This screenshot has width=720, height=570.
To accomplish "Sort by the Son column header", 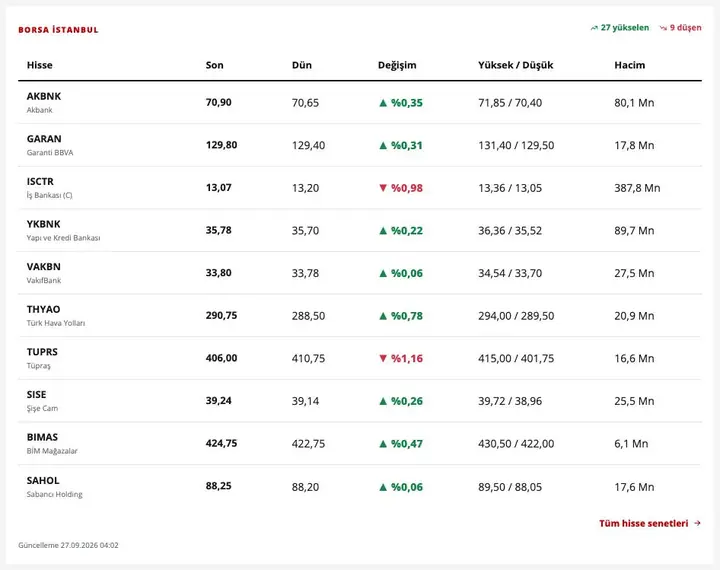I will click(x=214, y=65).
